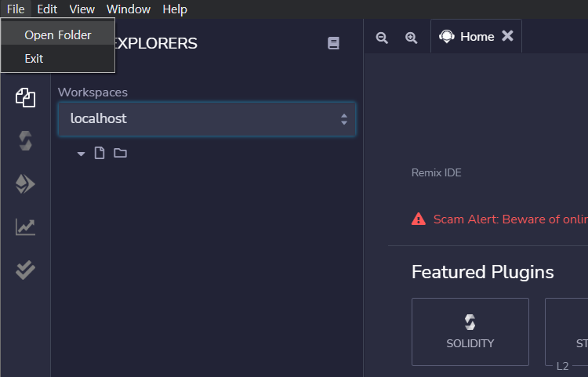Open the Edit menu
The image size is (588, 377).
tap(47, 9)
